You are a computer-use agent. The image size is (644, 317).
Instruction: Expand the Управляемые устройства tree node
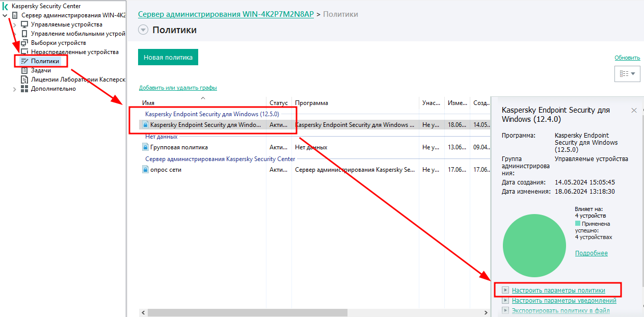pyautogui.click(x=14, y=24)
